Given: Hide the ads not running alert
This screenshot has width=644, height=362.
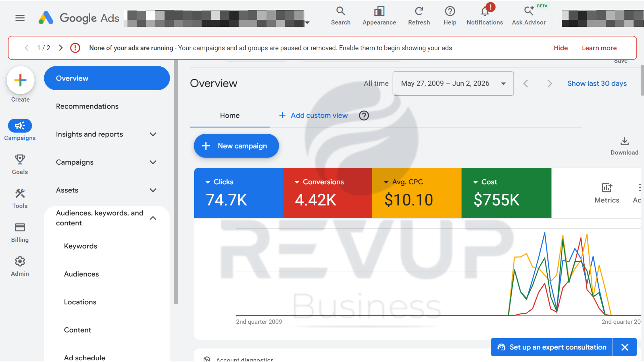Looking at the screenshot, I should tap(560, 48).
